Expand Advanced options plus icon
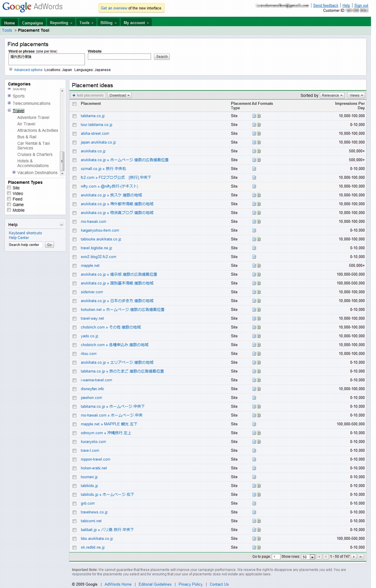Viewport: 376px width, 588px height. [x=11, y=69]
